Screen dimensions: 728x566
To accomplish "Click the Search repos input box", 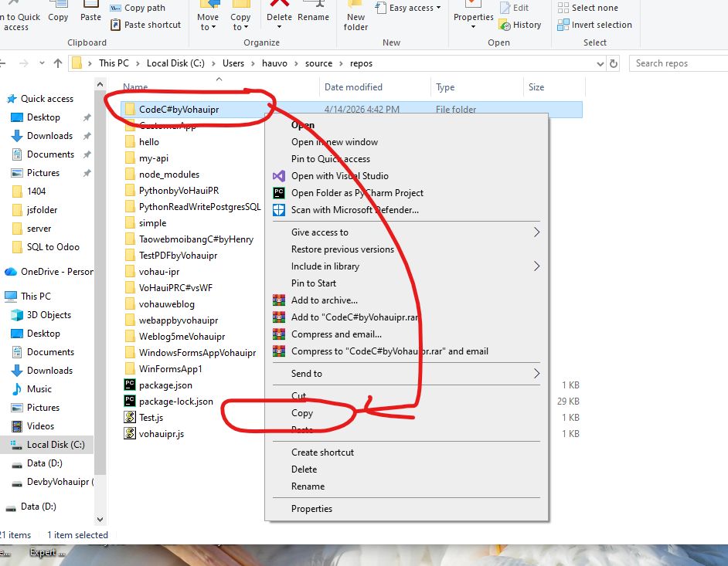I will [679, 63].
